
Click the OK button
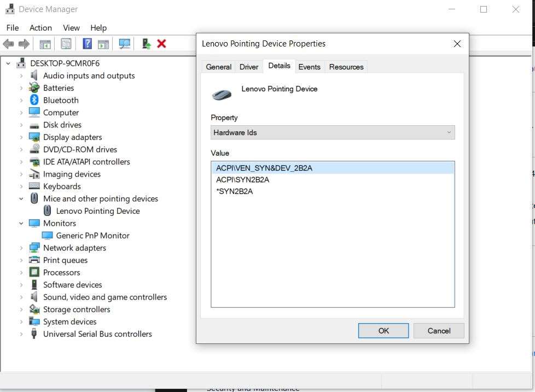pyautogui.click(x=383, y=330)
